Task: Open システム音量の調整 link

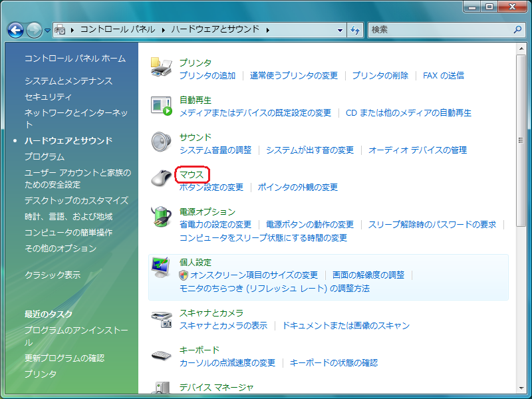Action: [x=215, y=150]
